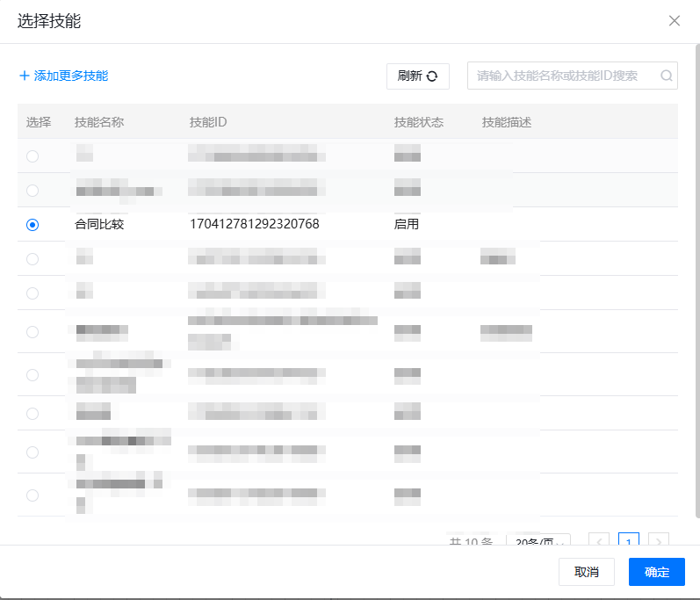The width and height of the screenshot is (700, 600).
Task: Close the 选择技能 dialog with X
Action: [x=675, y=21]
